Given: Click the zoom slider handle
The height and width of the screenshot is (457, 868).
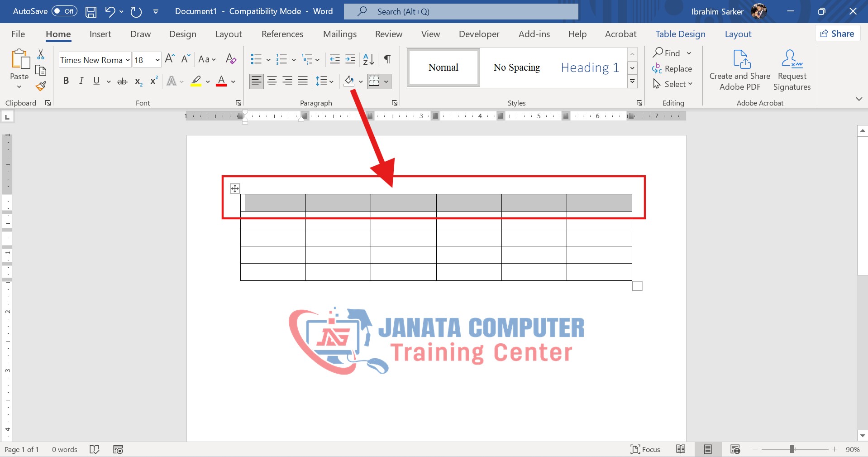Looking at the screenshot, I should (x=792, y=449).
